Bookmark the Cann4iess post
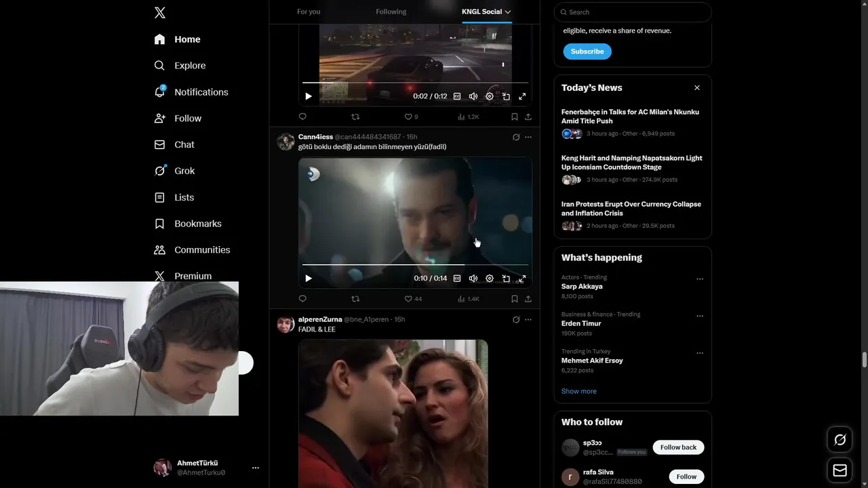This screenshot has width=868, height=488. [x=515, y=299]
